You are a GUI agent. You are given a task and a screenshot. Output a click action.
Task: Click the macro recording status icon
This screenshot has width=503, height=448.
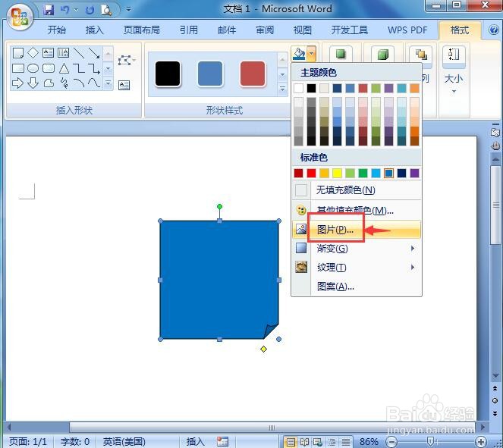pos(222,442)
